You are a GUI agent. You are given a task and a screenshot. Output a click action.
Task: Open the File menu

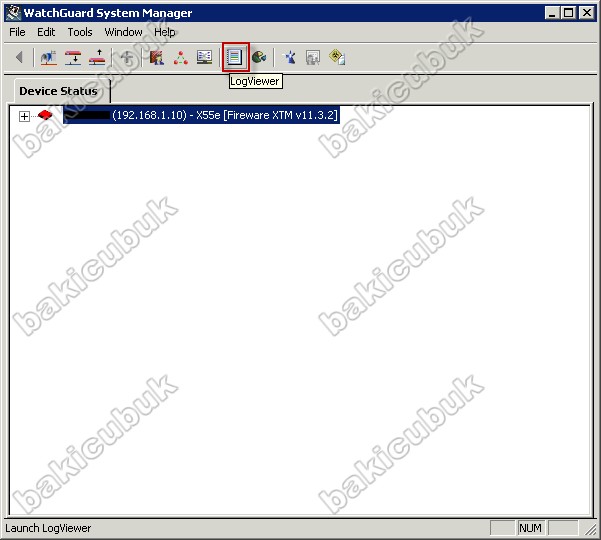click(17, 32)
